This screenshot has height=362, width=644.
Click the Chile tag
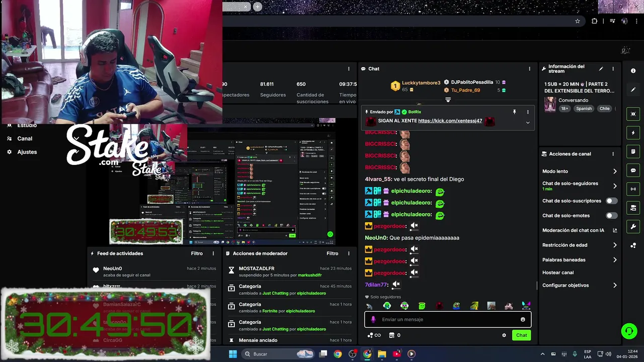(x=604, y=109)
